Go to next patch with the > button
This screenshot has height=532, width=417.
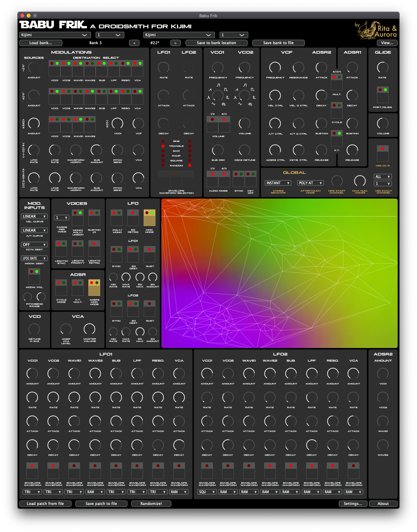pyautogui.click(x=175, y=43)
